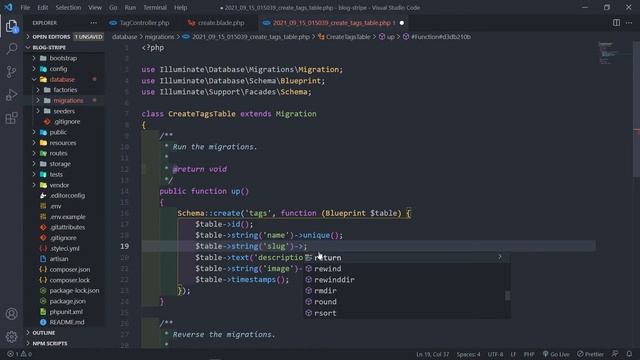Open the Manage gear icon
This screenshot has width=640, height=360.
pos(11,337)
